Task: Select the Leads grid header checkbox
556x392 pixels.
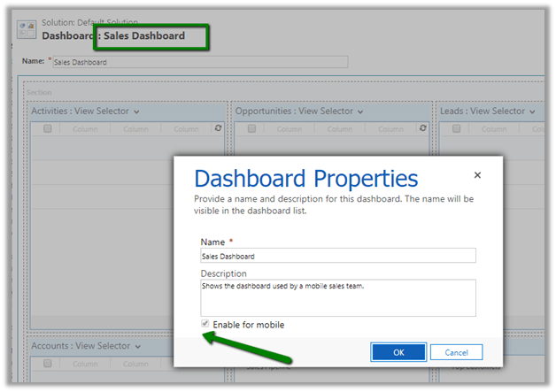Action: pos(458,129)
